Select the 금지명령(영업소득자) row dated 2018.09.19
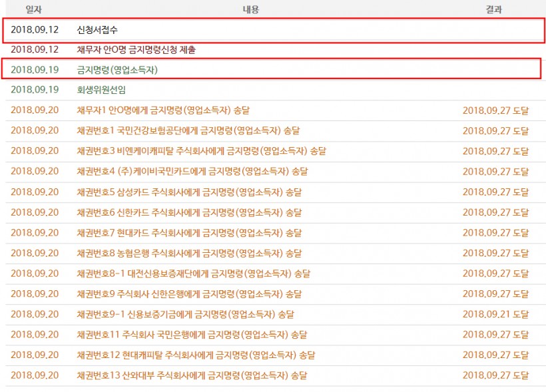 coord(272,69)
